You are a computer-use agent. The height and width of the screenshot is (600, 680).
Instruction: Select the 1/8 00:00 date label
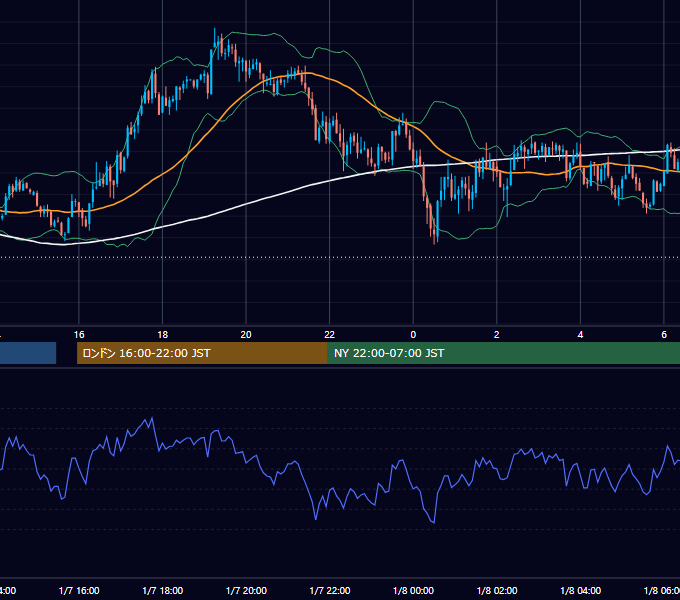click(x=413, y=590)
